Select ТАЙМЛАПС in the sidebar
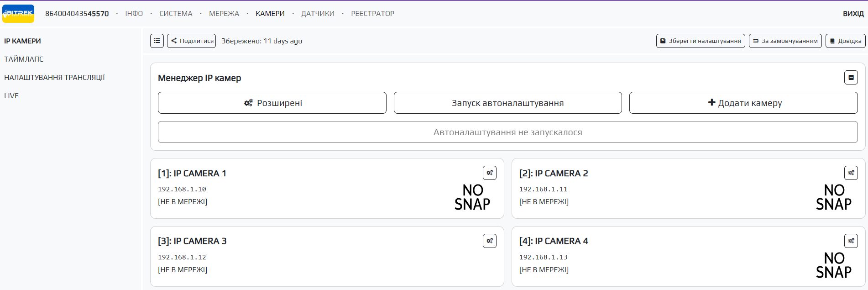868x290 pixels. [x=24, y=59]
